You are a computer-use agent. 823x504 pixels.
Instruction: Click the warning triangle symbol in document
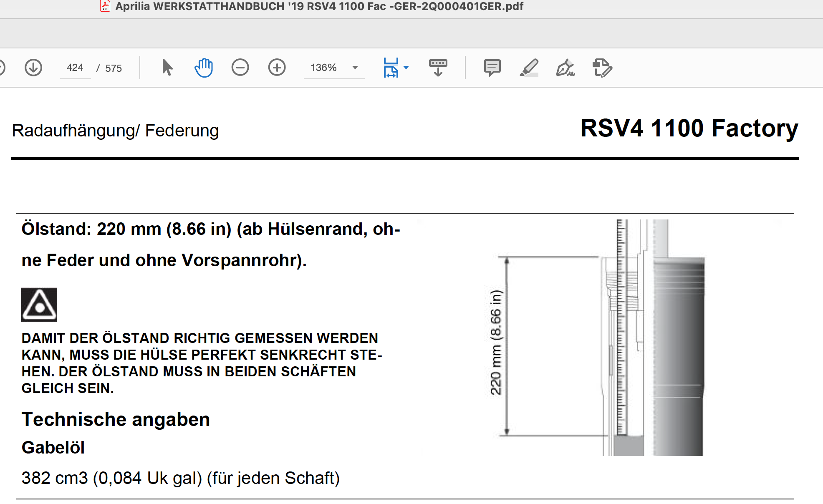point(39,305)
